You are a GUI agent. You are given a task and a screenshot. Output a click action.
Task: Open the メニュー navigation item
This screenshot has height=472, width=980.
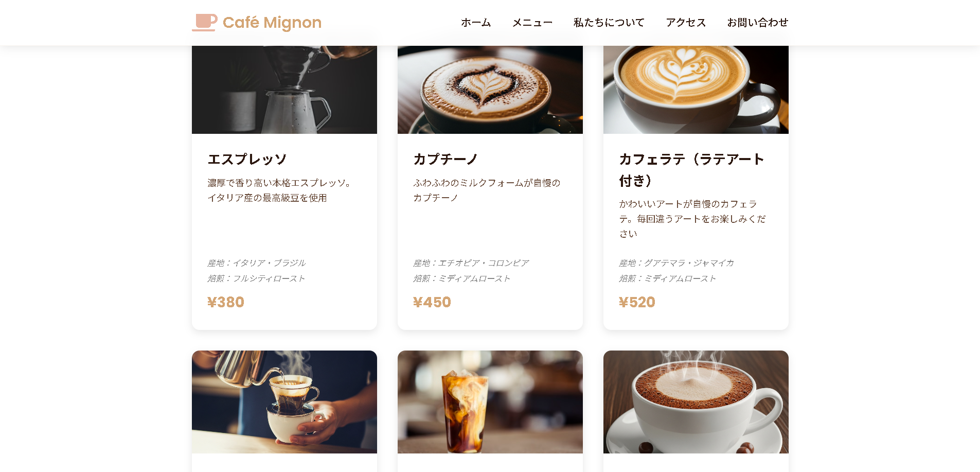tap(532, 23)
